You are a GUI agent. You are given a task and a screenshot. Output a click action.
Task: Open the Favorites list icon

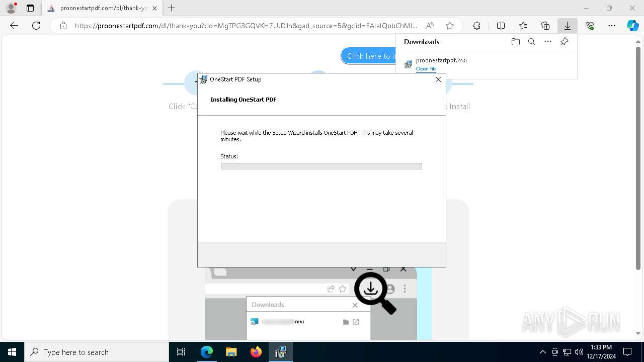(523, 26)
